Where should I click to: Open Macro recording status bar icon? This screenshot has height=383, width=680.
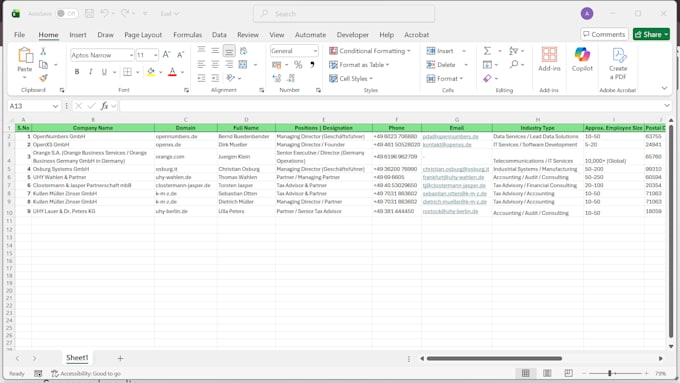click(x=38, y=373)
